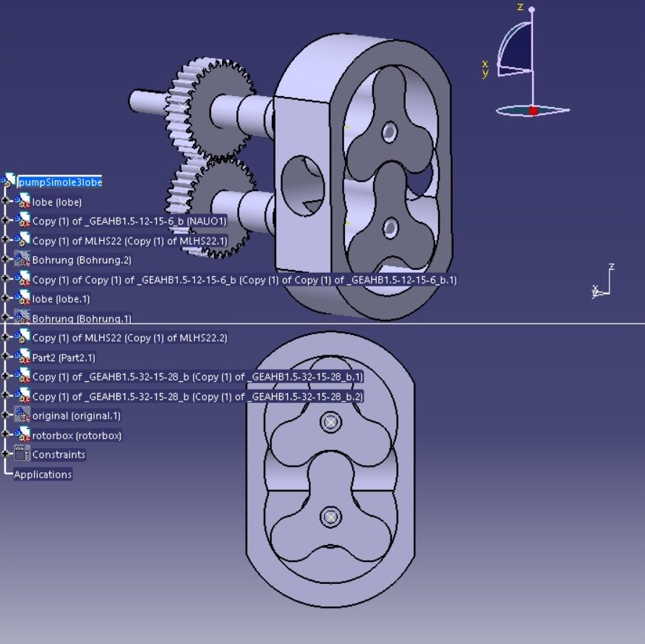Expand the _GEAHB1.5-12-15-6_b (NAUO1) node
The width and height of the screenshot is (645, 644).
coord(5,220)
